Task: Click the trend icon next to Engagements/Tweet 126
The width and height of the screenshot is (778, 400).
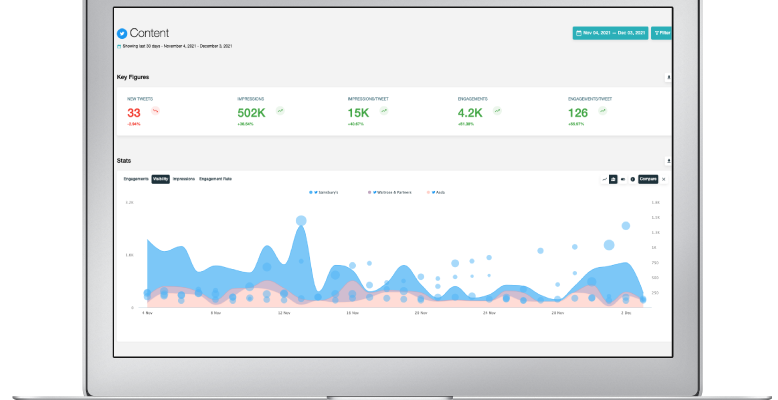Action: point(600,110)
